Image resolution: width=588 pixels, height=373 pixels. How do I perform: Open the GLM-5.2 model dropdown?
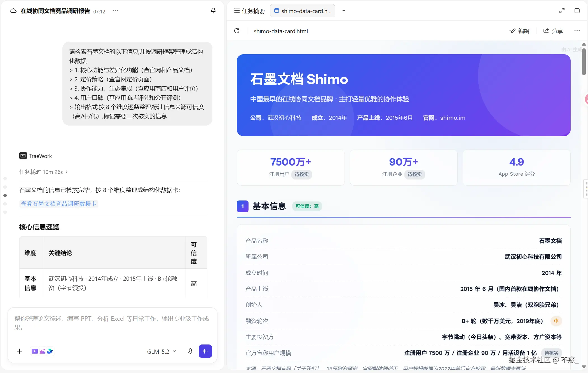point(161,351)
